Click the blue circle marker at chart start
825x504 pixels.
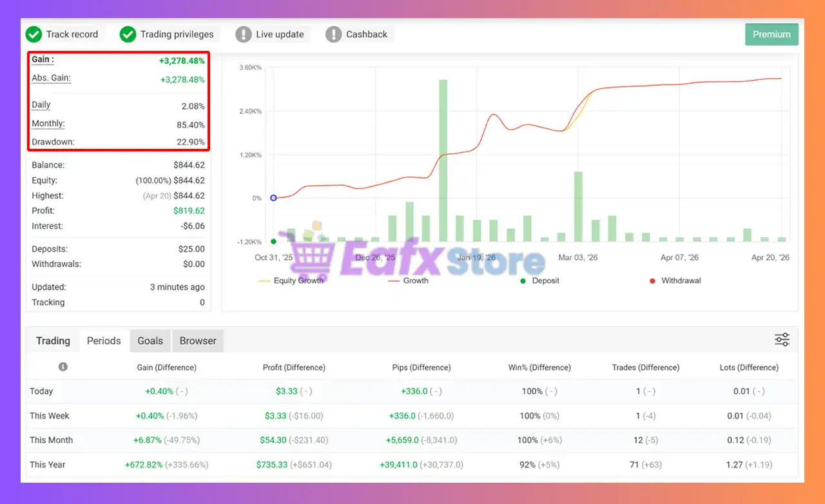click(x=273, y=198)
